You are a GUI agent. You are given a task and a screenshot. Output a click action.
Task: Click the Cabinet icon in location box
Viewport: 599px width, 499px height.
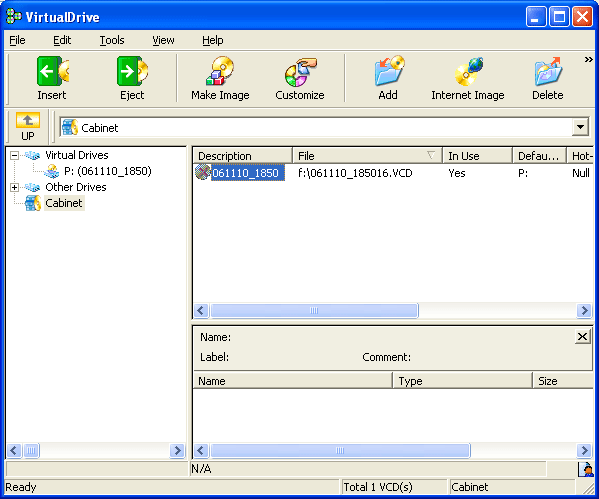70,127
